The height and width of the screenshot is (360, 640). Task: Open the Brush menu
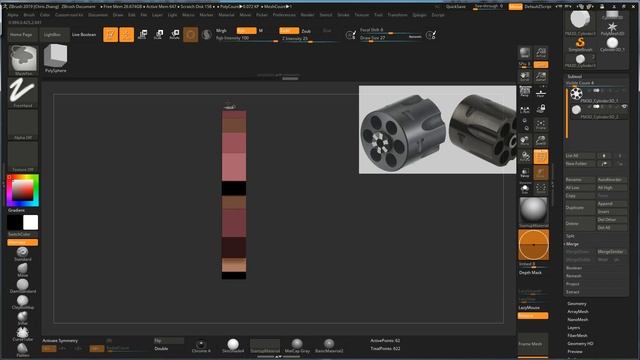tap(29, 15)
